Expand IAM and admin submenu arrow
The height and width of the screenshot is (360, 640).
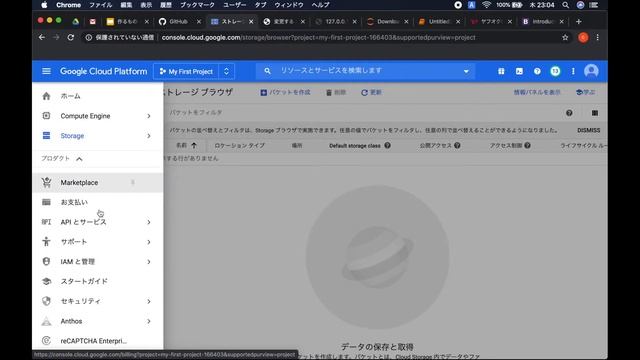coord(149,262)
